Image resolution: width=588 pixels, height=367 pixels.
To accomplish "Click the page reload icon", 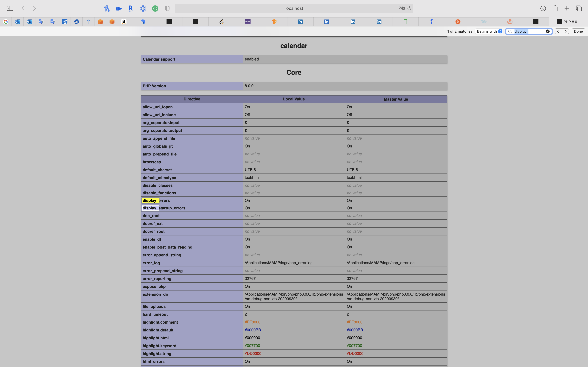I will [409, 8].
